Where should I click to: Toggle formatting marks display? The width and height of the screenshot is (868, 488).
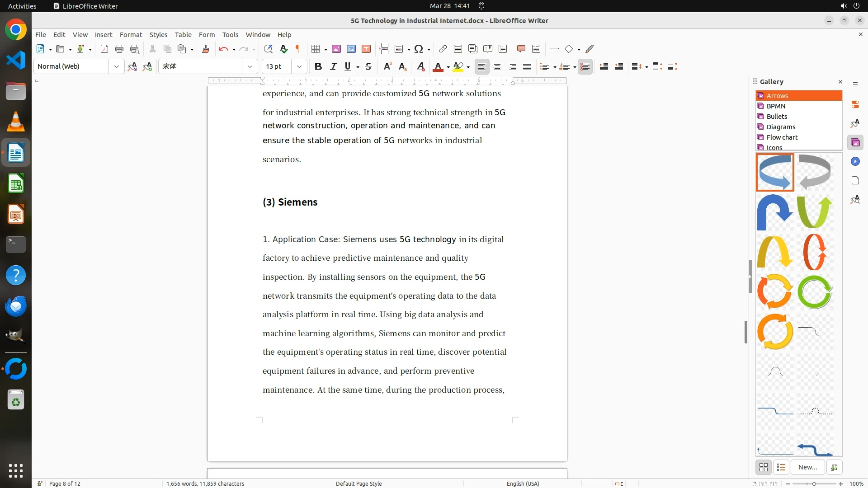coord(298,49)
